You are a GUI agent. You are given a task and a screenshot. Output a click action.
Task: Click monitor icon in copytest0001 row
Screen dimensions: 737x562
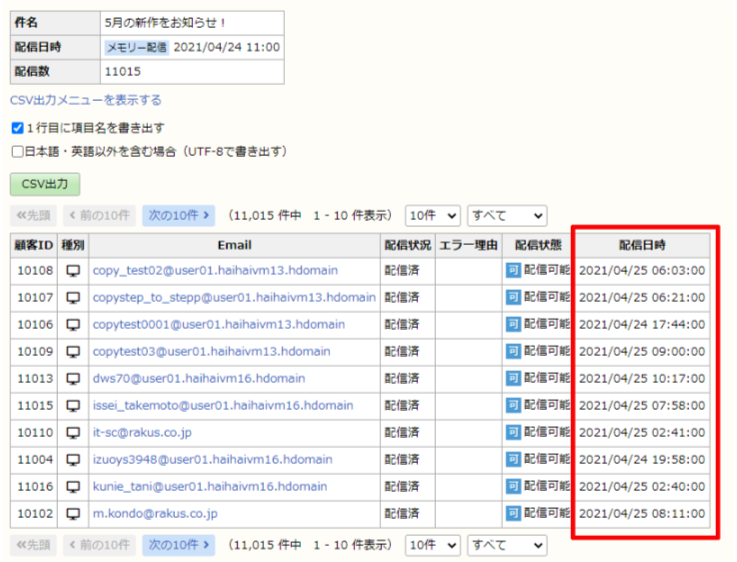[x=73, y=324]
